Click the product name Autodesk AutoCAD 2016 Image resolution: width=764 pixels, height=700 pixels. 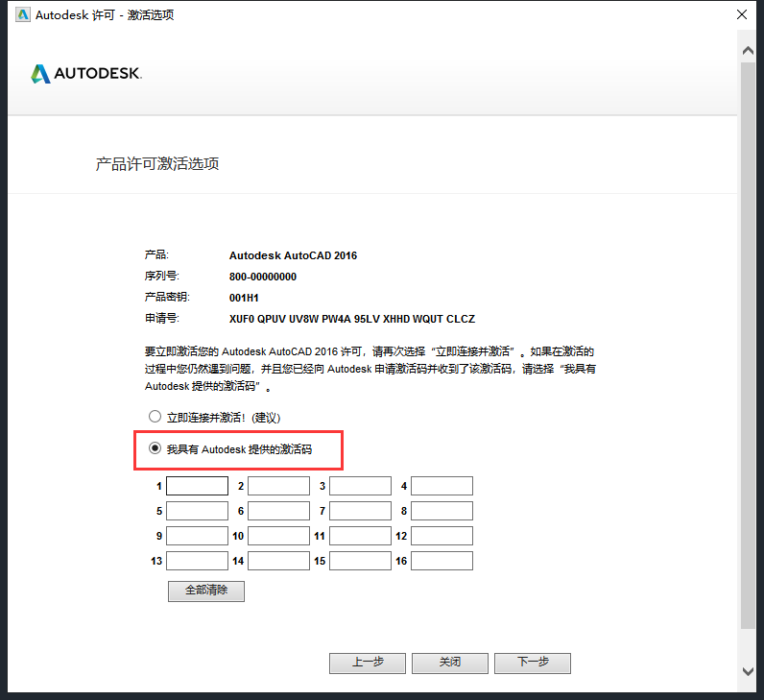(293, 255)
